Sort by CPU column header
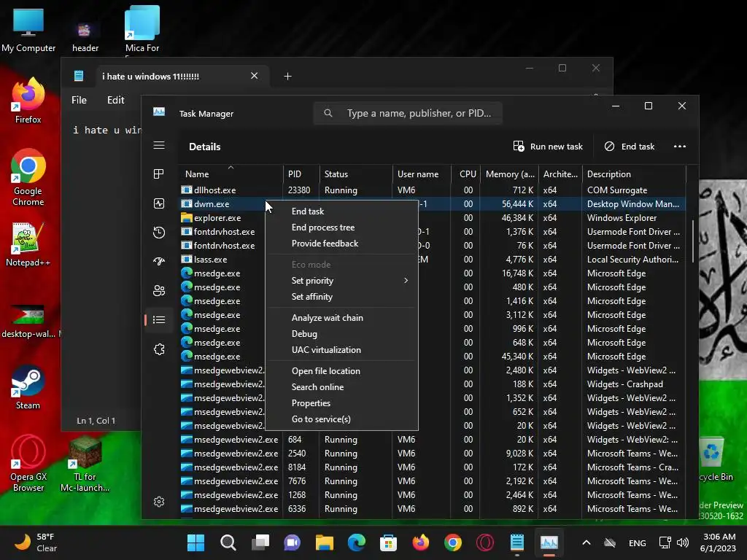 (466, 174)
